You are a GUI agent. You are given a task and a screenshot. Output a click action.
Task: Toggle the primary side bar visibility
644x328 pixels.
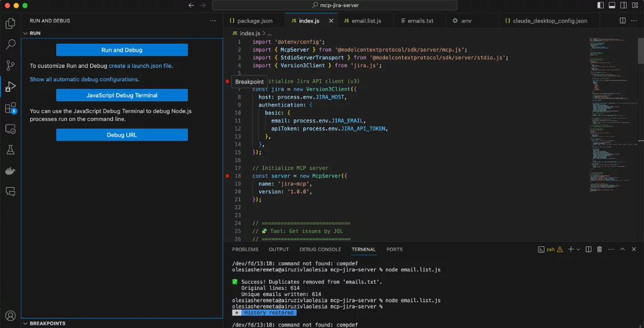point(600,6)
